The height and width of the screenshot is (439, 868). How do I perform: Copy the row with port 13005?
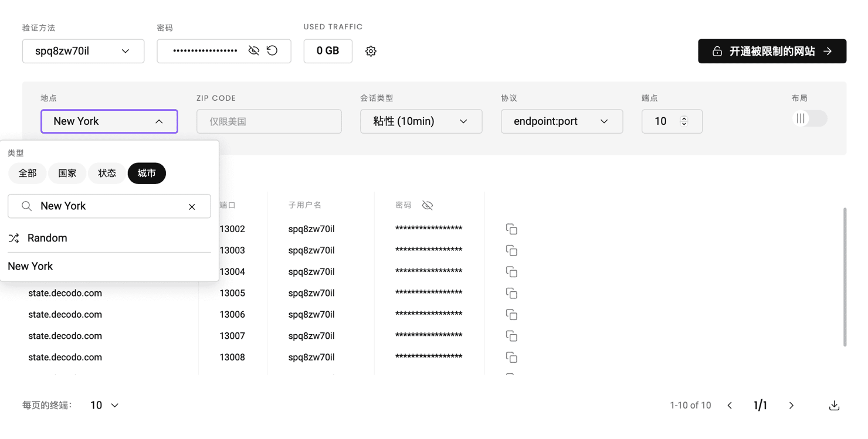(x=511, y=293)
